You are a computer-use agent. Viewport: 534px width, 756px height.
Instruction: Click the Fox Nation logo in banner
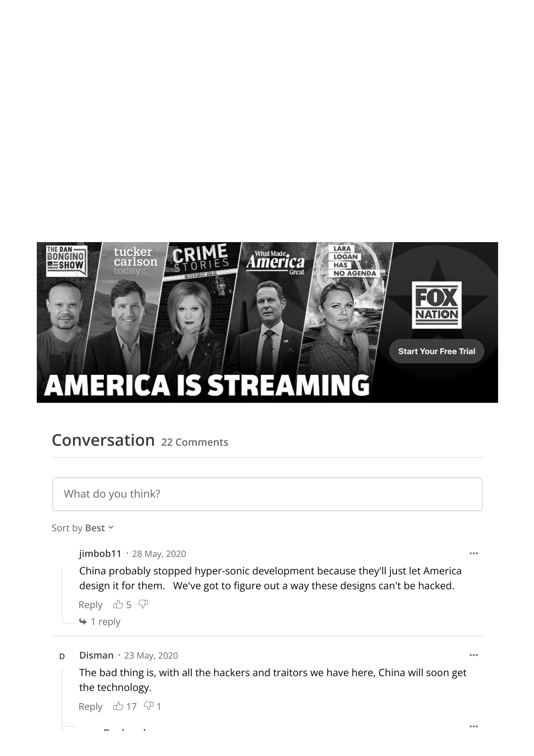(x=436, y=305)
